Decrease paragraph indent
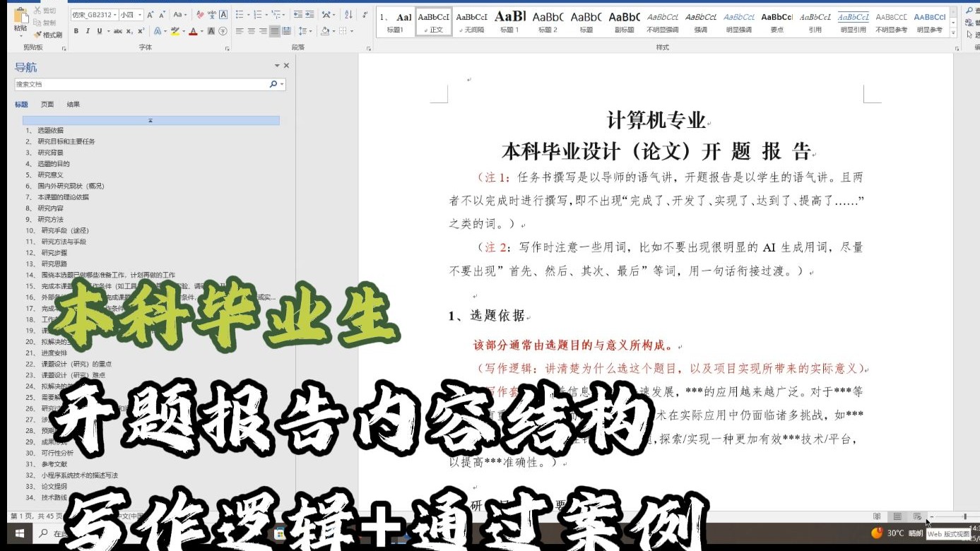Screen dimensions: 980x551 [x=297, y=15]
